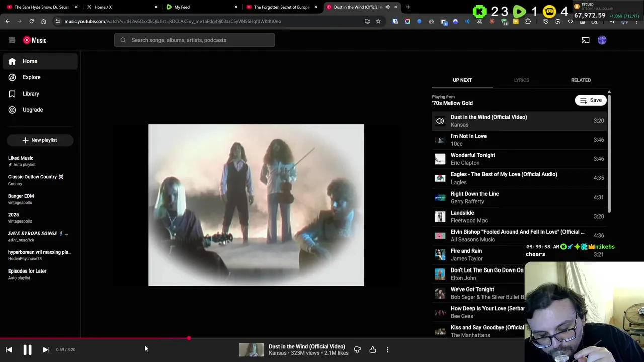This screenshot has width=644, height=362.
Task: Click the player bar album thumbnail
Action: pos(252,350)
